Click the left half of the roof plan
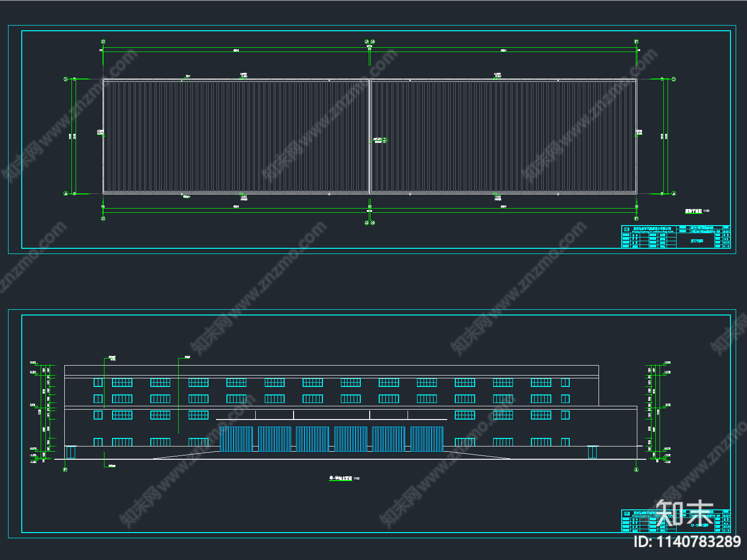 [236, 136]
